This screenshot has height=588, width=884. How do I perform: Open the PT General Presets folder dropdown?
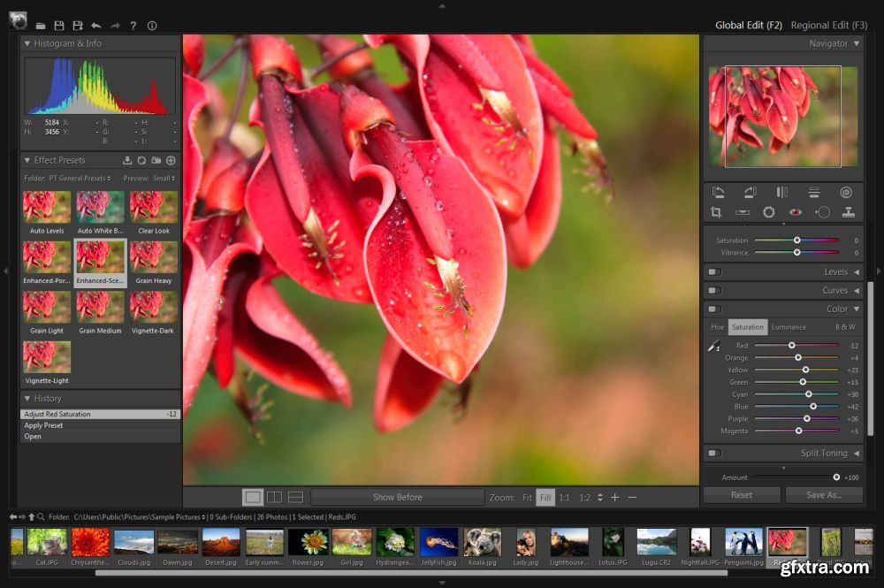coord(80,179)
